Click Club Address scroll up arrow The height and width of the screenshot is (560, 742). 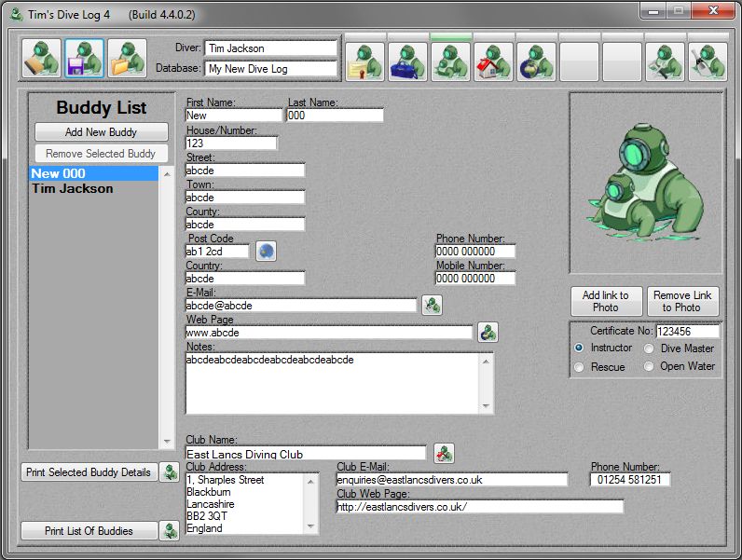click(x=311, y=482)
